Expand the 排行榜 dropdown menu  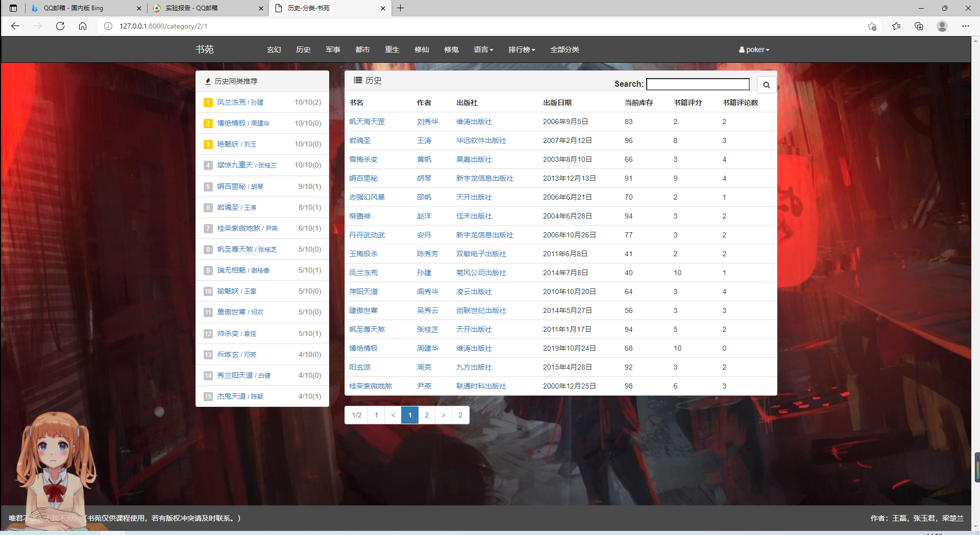tap(522, 50)
